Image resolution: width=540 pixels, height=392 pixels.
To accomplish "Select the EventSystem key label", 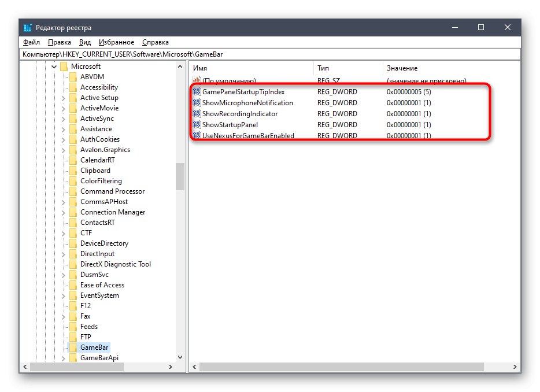I will click(x=99, y=295).
